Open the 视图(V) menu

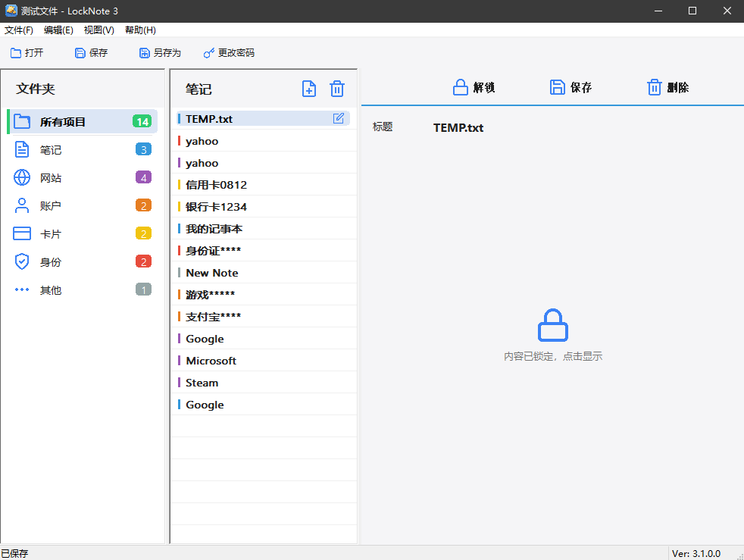(x=98, y=30)
